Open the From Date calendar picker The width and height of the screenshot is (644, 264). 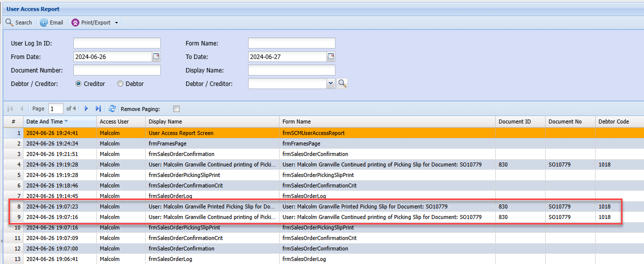[x=156, y=56]
